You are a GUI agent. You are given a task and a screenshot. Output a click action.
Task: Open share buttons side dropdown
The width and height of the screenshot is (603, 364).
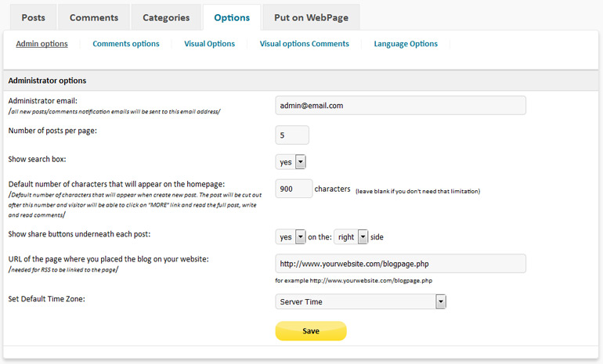pyautogui.click(x=351, y=236)
